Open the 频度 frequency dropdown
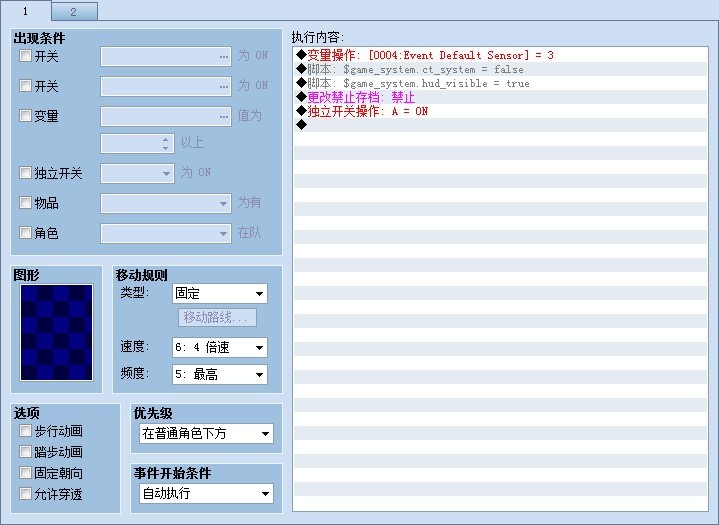The image size is (719, 525). click(220, 374)
